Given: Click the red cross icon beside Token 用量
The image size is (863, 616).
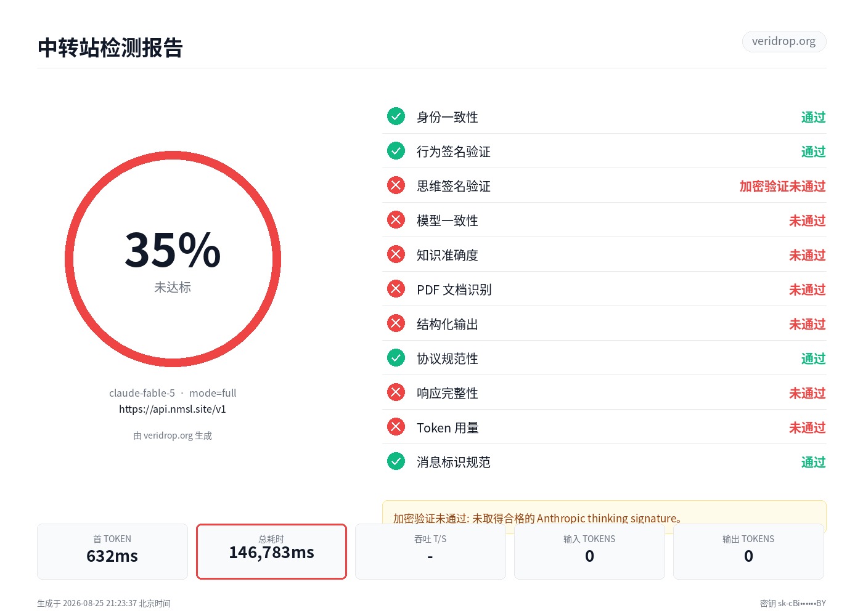Looking at the screenshot, I should click(396, 427).
